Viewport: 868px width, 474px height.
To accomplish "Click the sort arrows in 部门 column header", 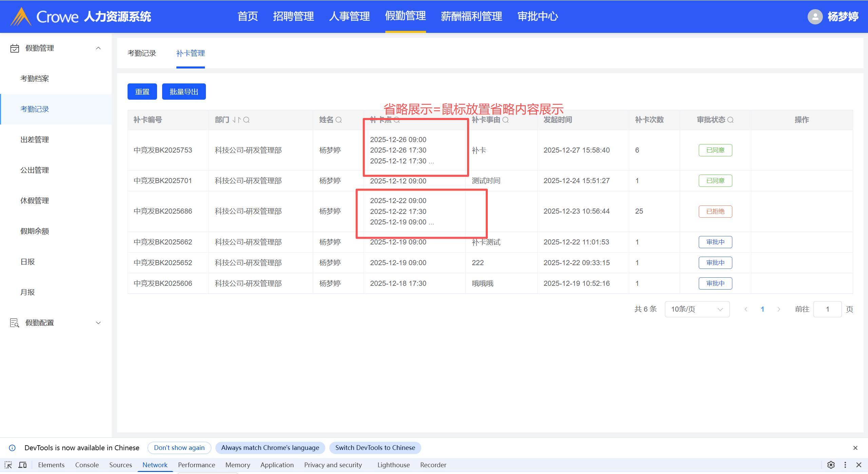I will 236,120.
